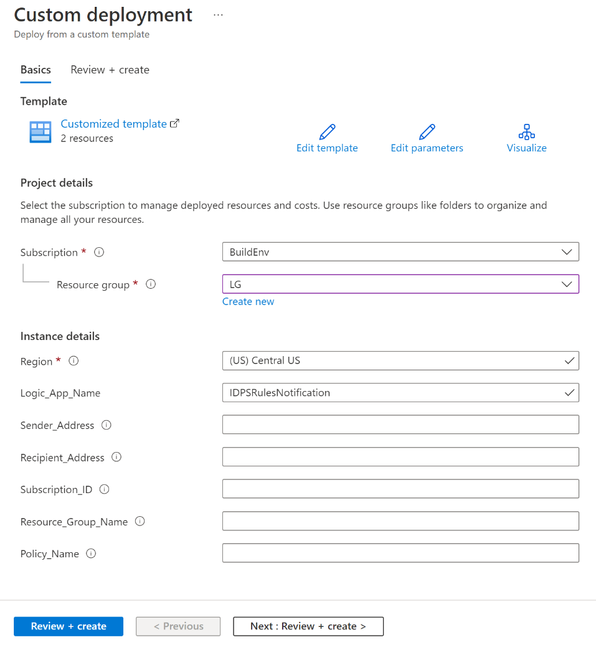Image resolution: width=596 pixels, height=645 pixels.
Task: Switch to the Review + create tab
Action: point(110,70)
